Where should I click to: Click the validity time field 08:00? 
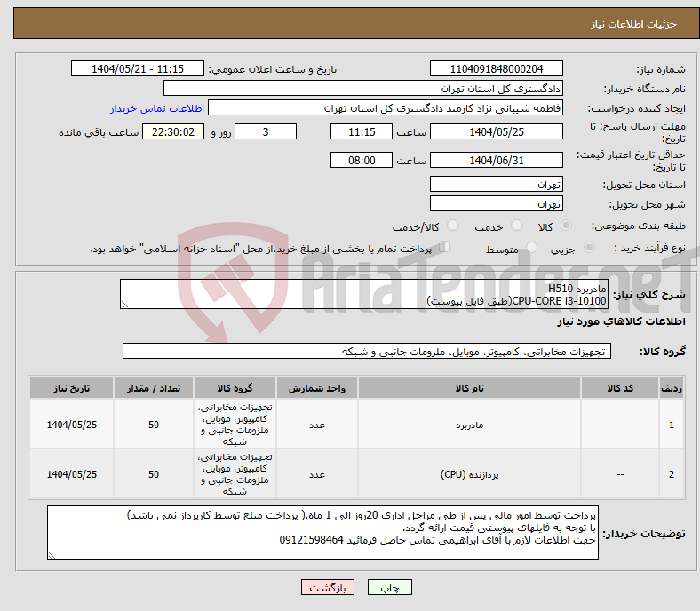click(362, 160)
